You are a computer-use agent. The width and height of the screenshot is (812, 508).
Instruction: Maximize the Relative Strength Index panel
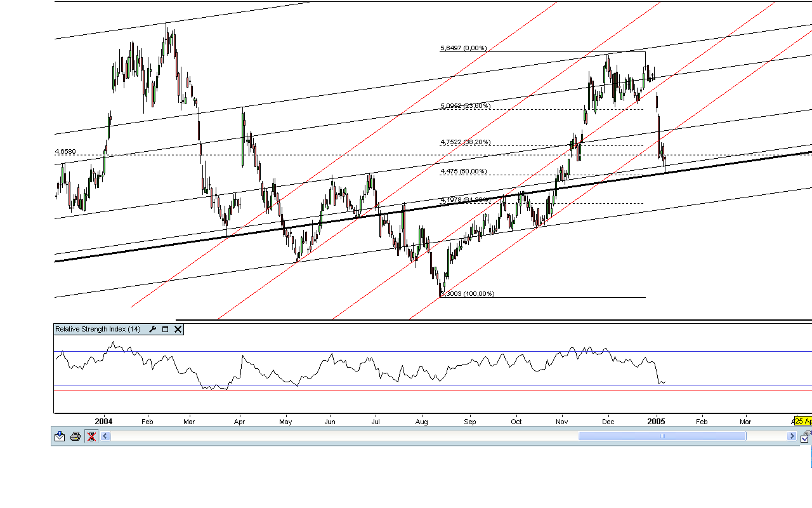[166, 329]
